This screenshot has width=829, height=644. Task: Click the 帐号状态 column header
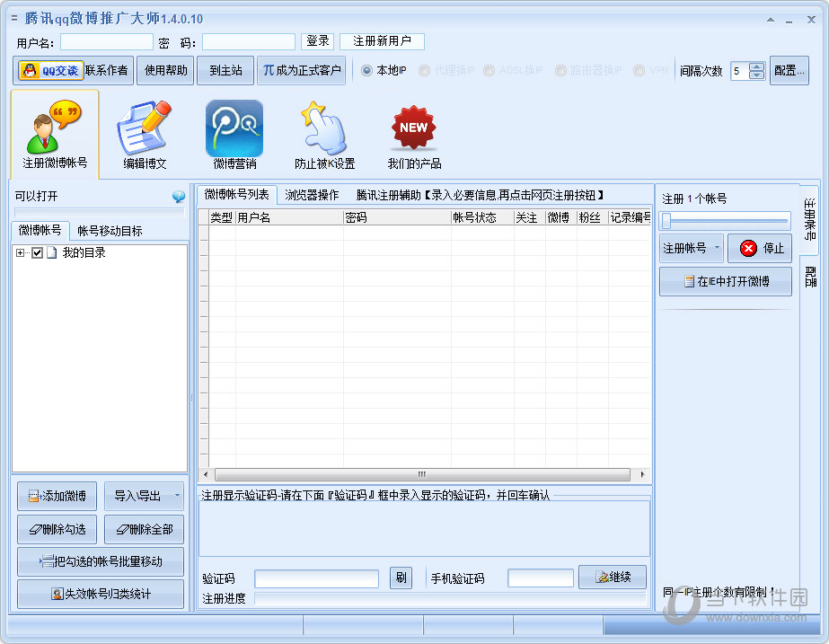(x=482, y=217)
